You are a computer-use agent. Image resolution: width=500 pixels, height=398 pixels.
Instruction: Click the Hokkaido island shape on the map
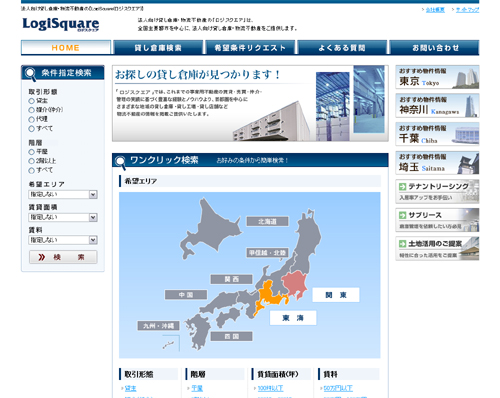pos(211,228)
